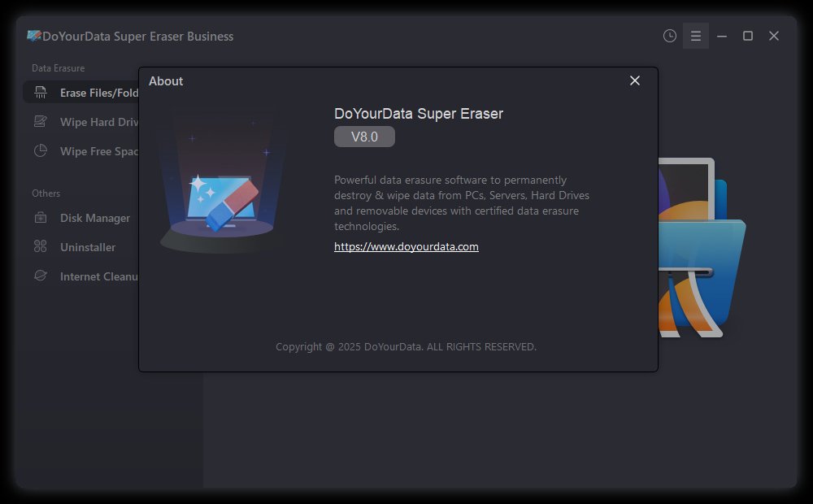The width and height of the screenshot is (813, 504).
Task: Select the Wipe Free Space pie icon
Action: click(x=41, y=151)
